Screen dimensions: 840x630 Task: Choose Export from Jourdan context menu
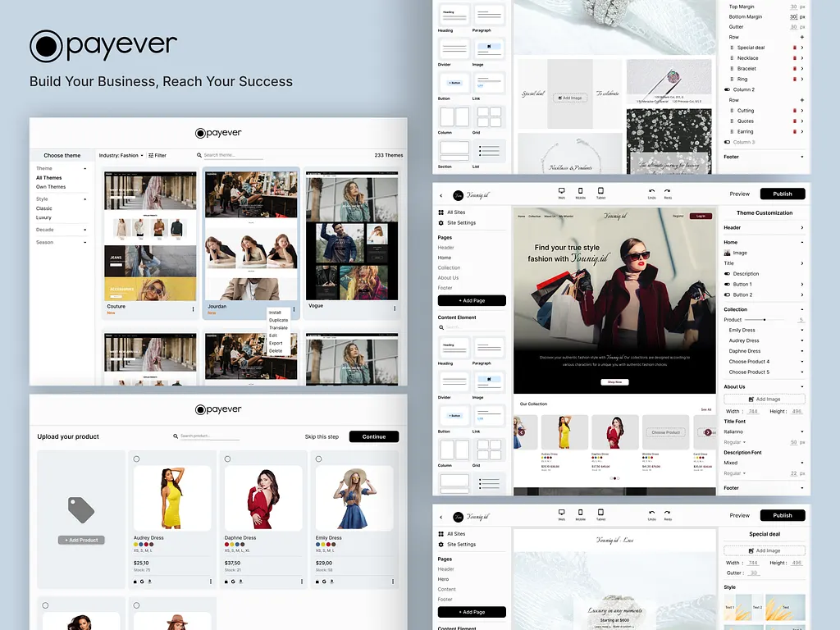click(x=276, y=344)
